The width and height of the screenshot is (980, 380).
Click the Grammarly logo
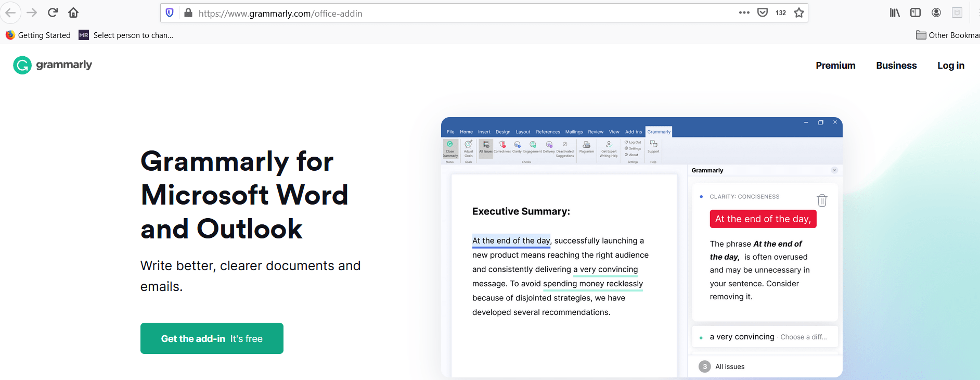click(x=53, y=65)
